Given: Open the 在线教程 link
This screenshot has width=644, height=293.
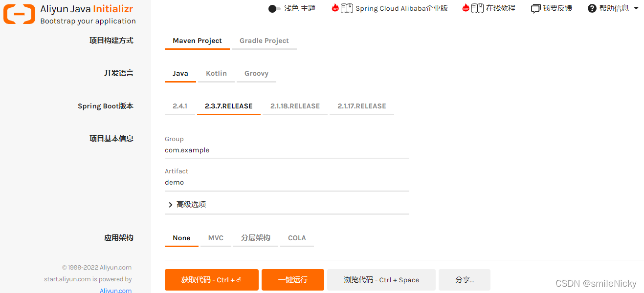Looking at the screenshot, I should click(501, 8).
